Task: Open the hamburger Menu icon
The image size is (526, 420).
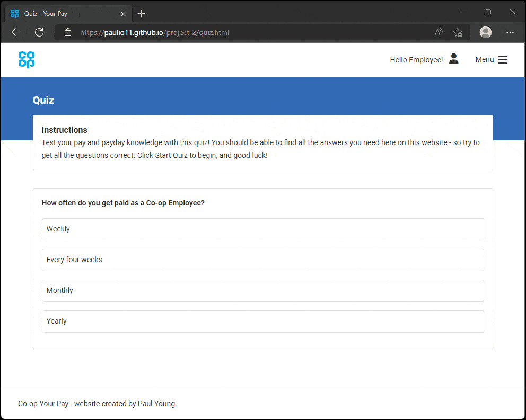Action: (x=503, y=60)
